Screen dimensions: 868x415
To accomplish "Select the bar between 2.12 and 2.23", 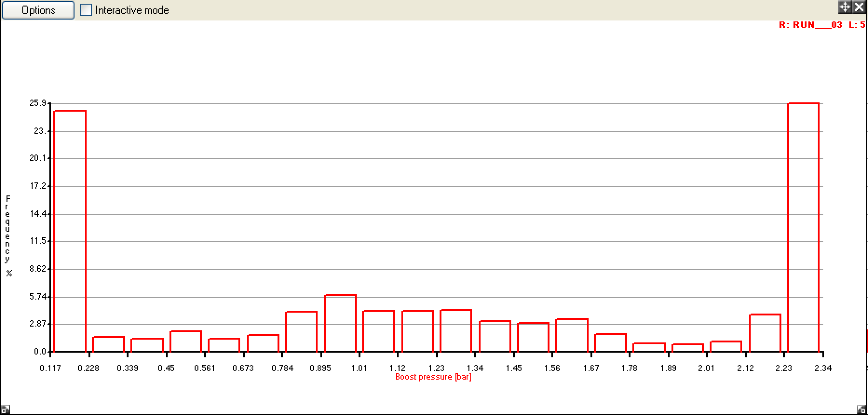I will [765, 333].
